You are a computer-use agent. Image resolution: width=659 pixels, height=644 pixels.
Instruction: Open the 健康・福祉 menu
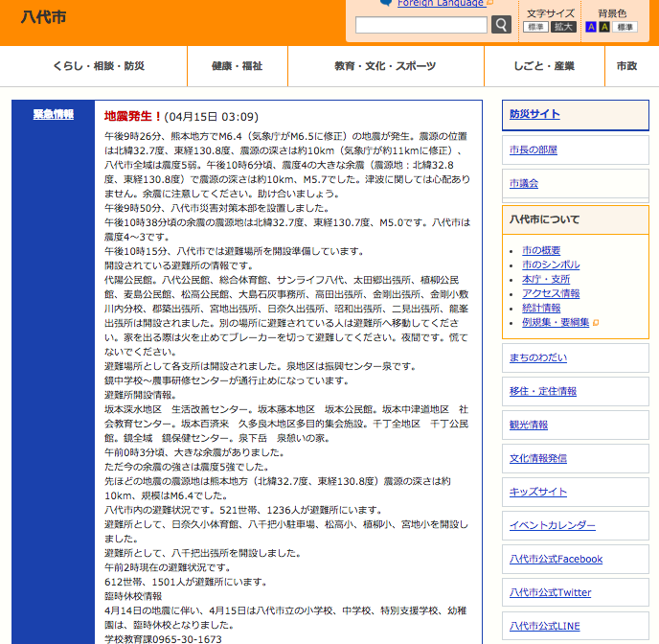coord(238,66)
